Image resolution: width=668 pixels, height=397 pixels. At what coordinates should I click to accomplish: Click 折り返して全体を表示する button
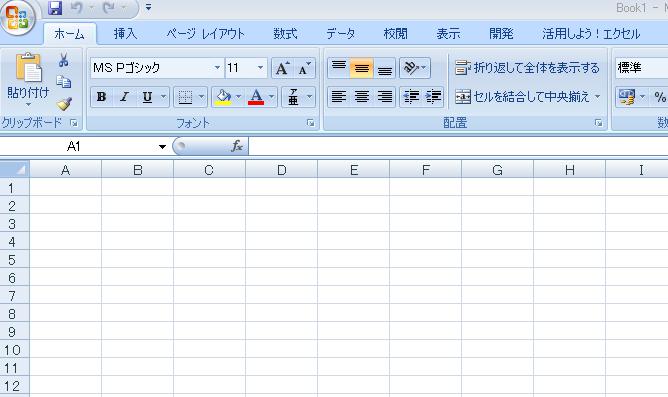pos(527,68)
